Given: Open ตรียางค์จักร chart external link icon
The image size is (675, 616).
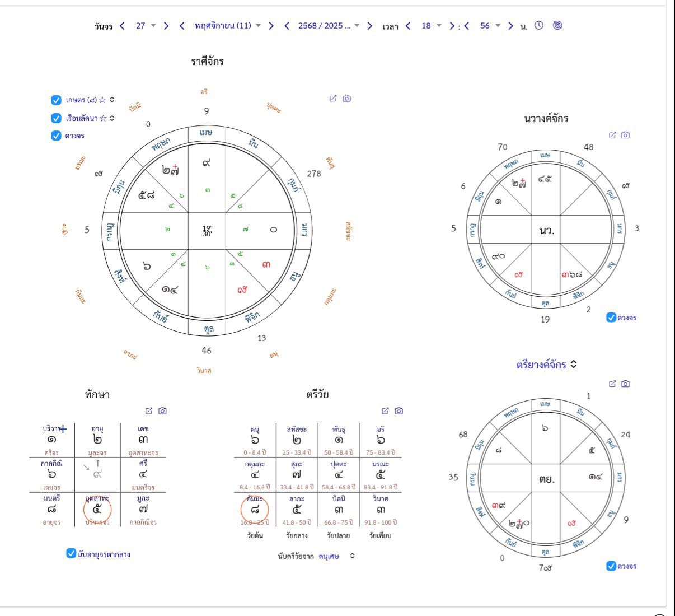Looking at the screenshot, I should point(612,384).
